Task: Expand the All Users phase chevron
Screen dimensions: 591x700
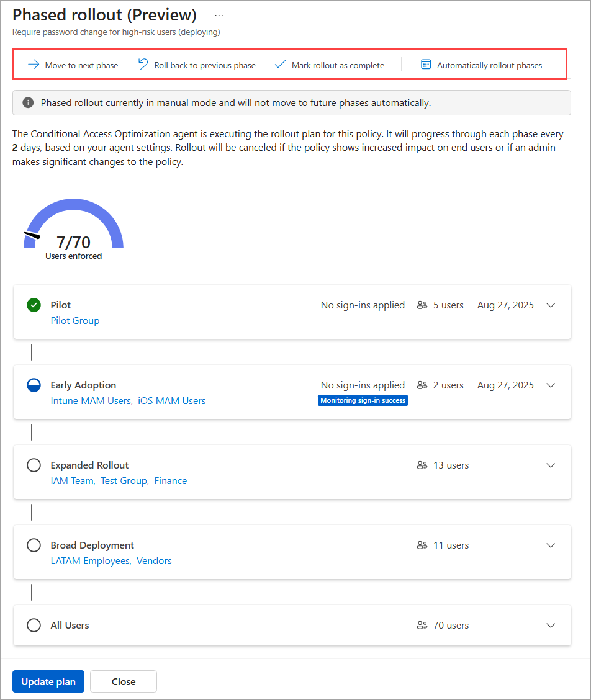Action: click(551, 626)
